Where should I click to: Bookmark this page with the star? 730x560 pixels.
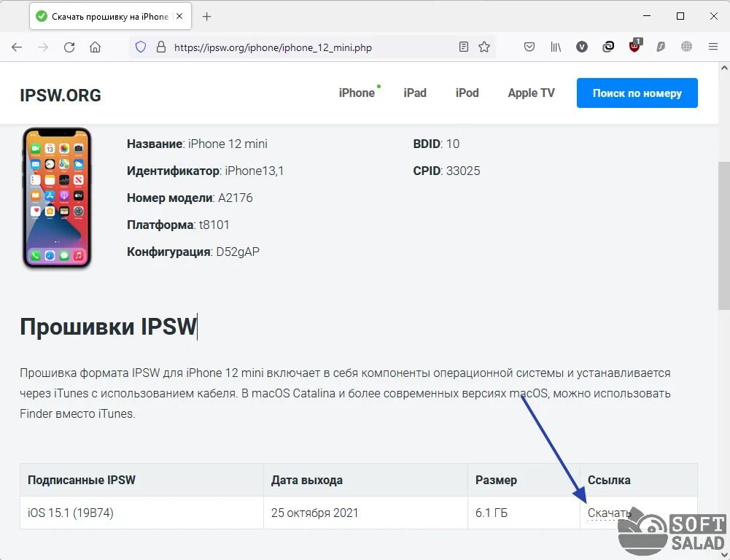484,47
